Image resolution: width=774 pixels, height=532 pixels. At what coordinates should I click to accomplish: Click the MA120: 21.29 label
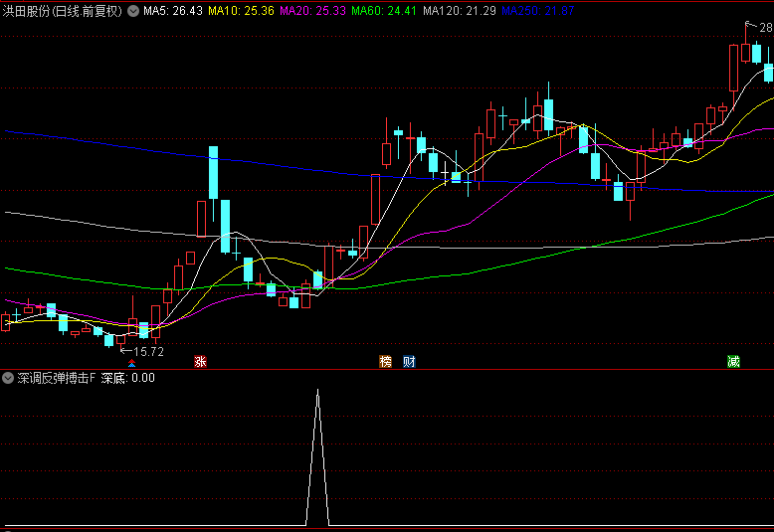(x=460, y=11)
